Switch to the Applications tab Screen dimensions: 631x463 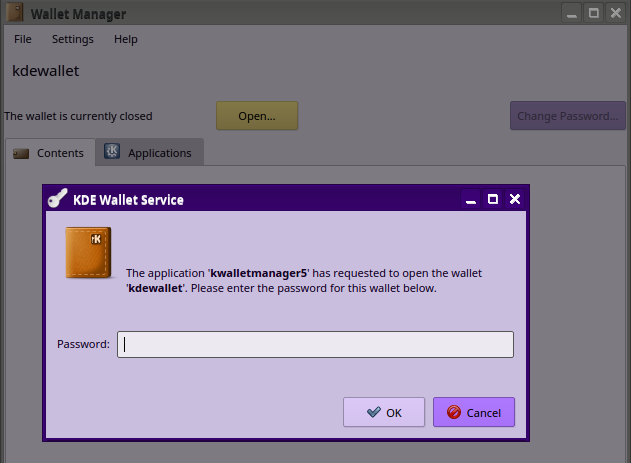149,153
